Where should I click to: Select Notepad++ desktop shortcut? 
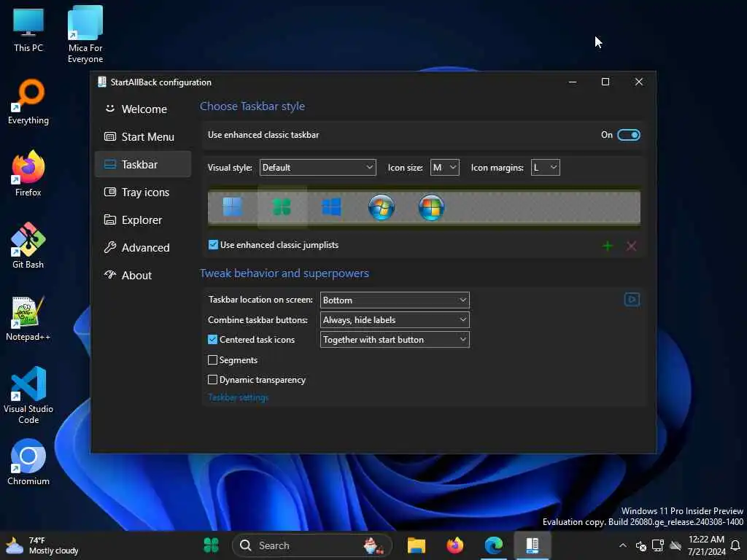(x=28, y=318)
